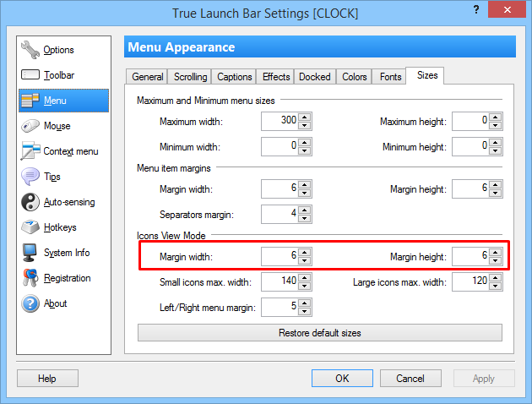
Task: Select the Tips speech bubble icon
Action: click(30, 177)
